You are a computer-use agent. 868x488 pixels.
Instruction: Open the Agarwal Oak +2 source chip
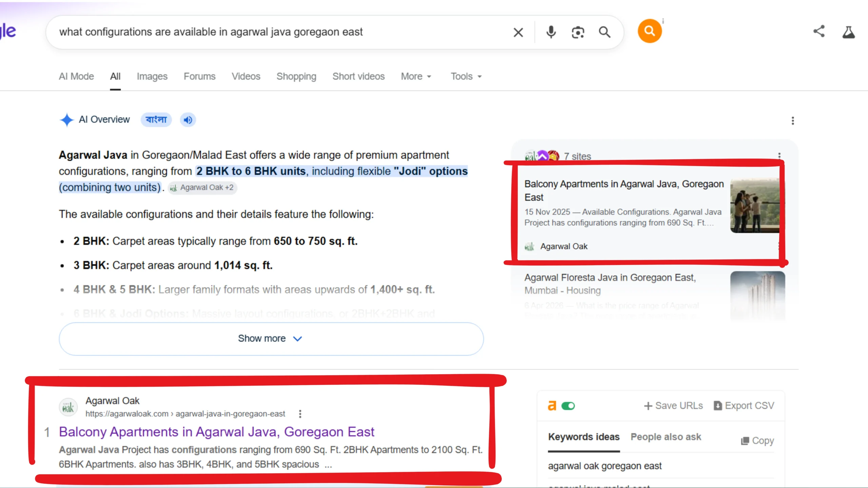[202, 188]
